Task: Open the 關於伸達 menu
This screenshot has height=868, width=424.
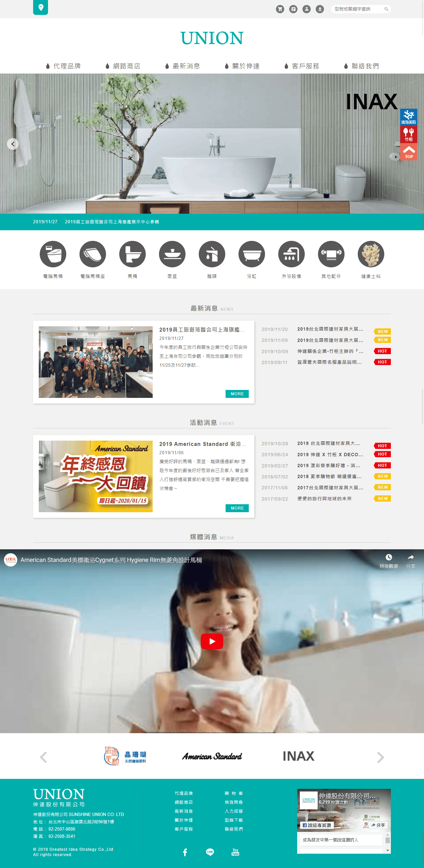Action: point(242,66)
